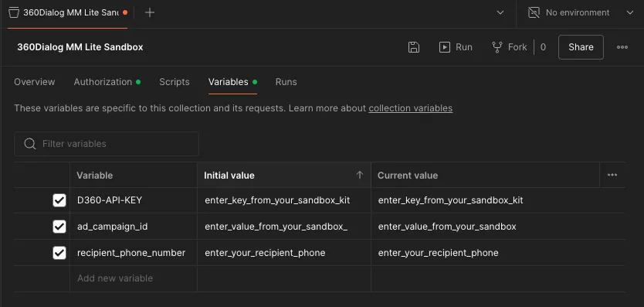Click the recipient_phone_number variable name cell
Viewport: 644px width, 307px height.
click(x=133, y=253)
